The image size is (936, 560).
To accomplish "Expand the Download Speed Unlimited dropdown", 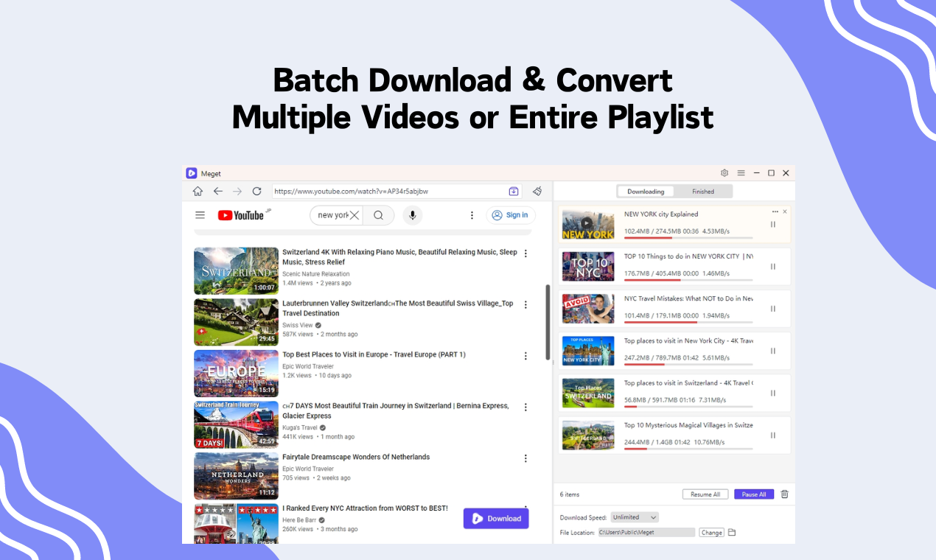I will (x=635, y=517).
